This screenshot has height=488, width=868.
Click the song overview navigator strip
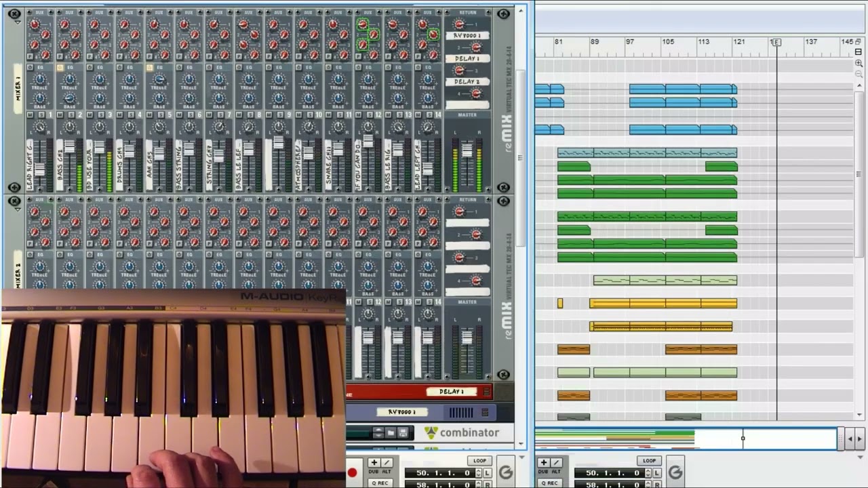point(686,439)
